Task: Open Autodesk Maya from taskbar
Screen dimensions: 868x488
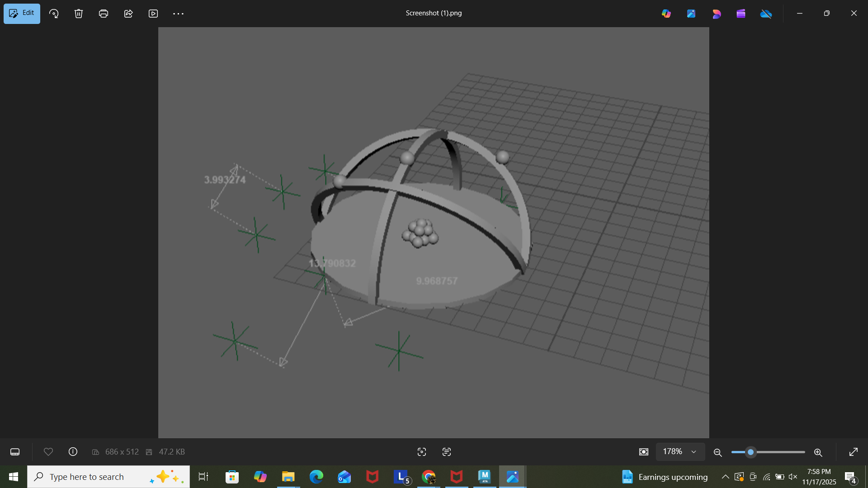Action: (485, 477)
